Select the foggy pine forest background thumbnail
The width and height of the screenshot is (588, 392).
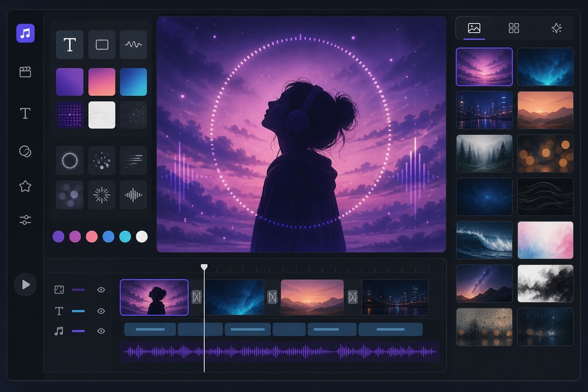pyautogui.click(x=484, y=153)
